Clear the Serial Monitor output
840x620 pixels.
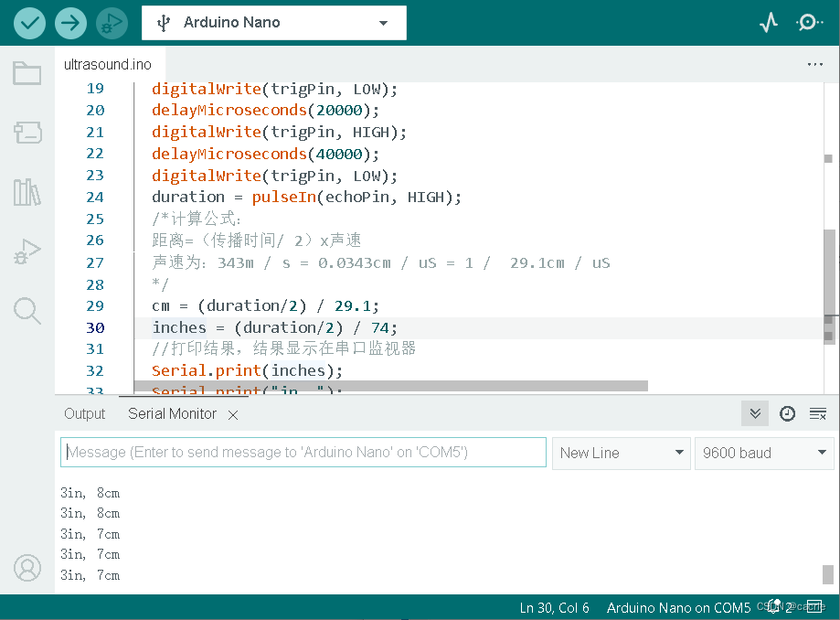817,413
